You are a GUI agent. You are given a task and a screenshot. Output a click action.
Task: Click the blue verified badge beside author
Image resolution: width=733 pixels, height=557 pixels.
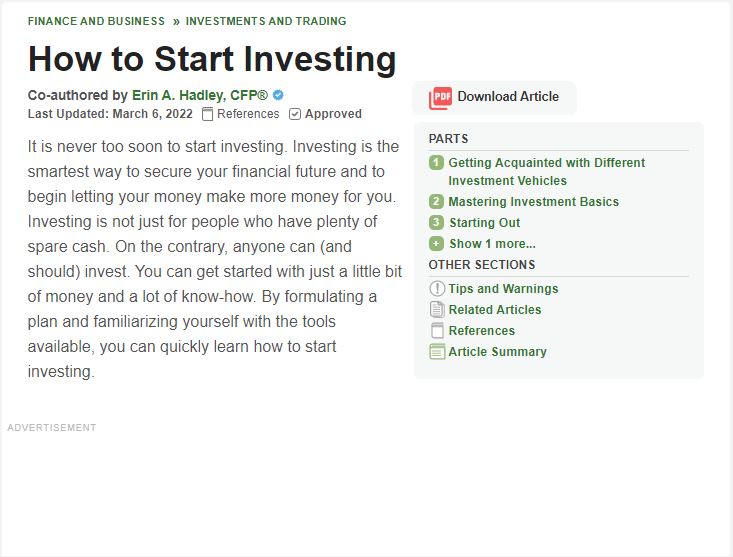pos(278,95)
